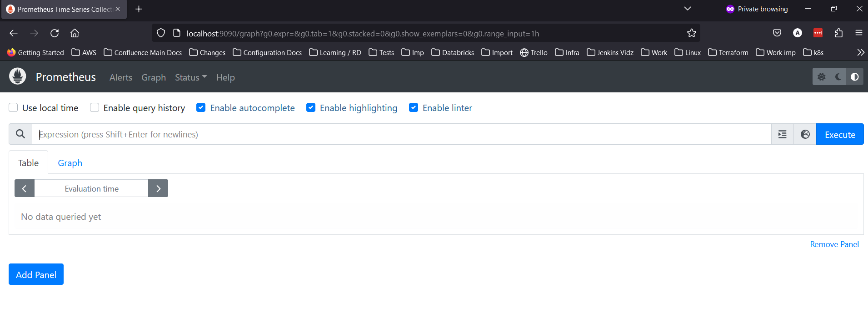This screenshot has width=868, height=324.
Task: Open the account avatar icon
Action: pyautogui.click(x=798, y=33)
